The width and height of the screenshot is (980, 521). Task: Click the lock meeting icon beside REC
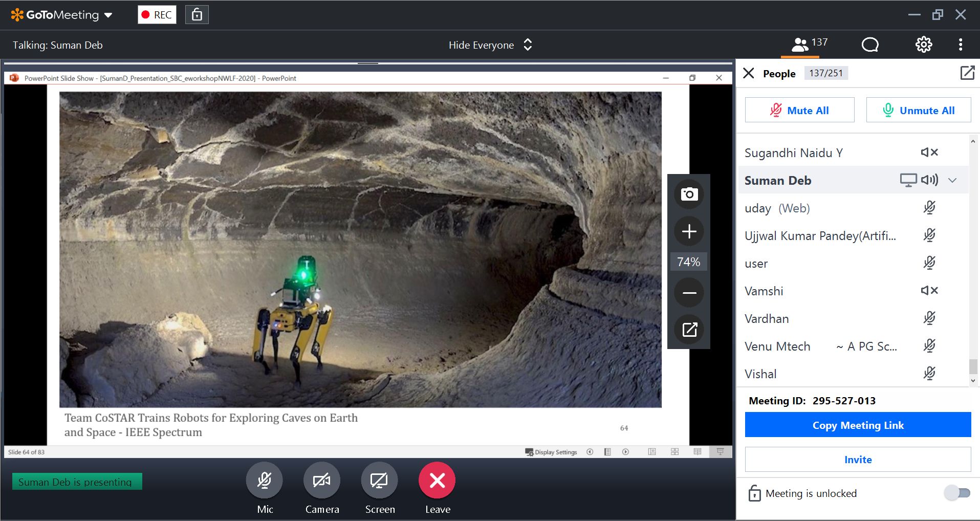pyautogui.click(x=197, y=15)
